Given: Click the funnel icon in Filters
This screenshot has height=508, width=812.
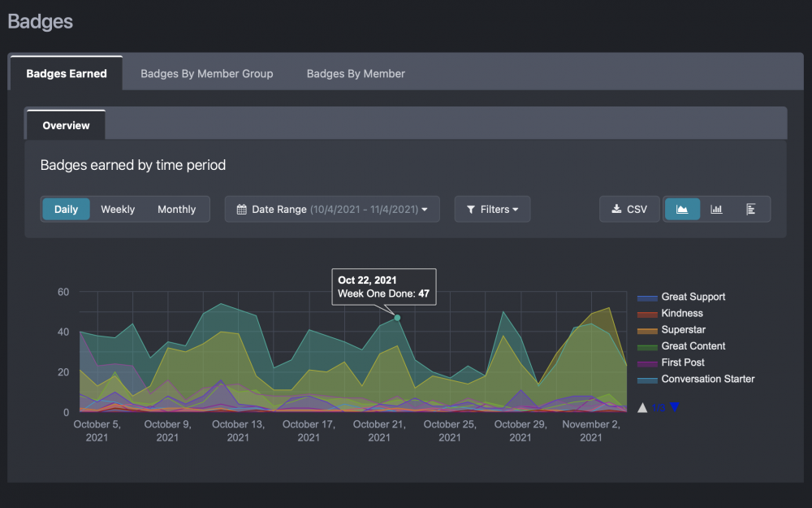Looking at the screenshot, I should (x=471, y=209).
